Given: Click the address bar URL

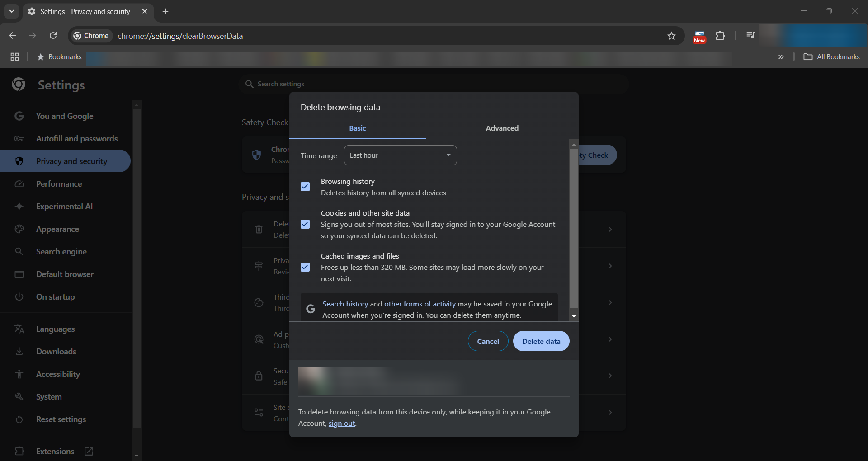Looking at the screenshot, I should 180,36.
